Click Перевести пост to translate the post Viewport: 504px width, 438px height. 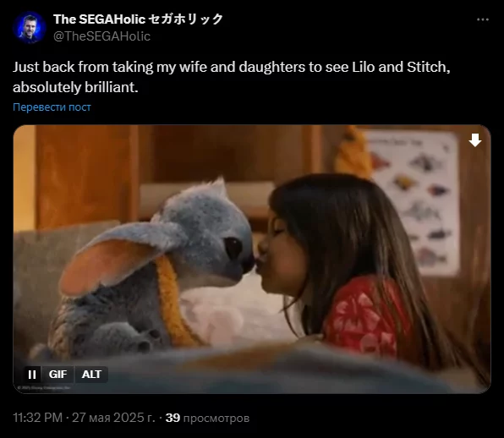[52, 107]
